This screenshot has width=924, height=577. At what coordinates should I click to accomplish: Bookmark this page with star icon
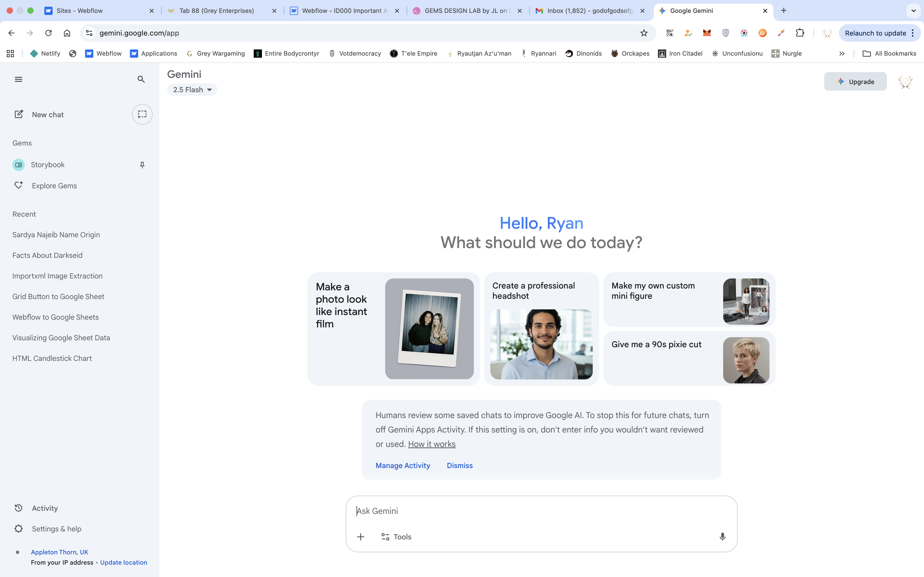pos(644,33)
